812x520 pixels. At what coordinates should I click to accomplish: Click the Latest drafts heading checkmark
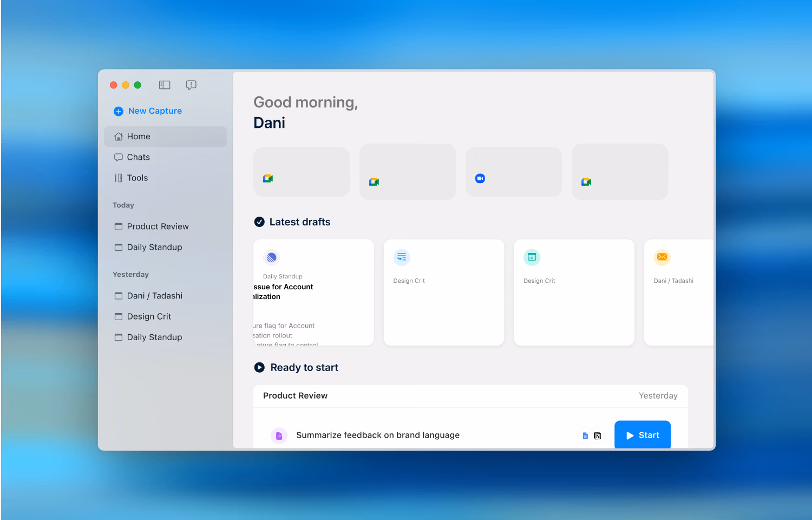tap(259, 222)
